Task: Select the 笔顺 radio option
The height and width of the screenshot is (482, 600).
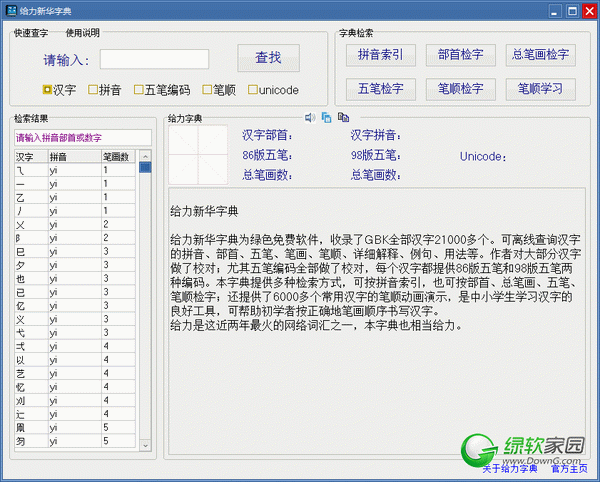Action: pyautogui.click(x=219, y=90)
